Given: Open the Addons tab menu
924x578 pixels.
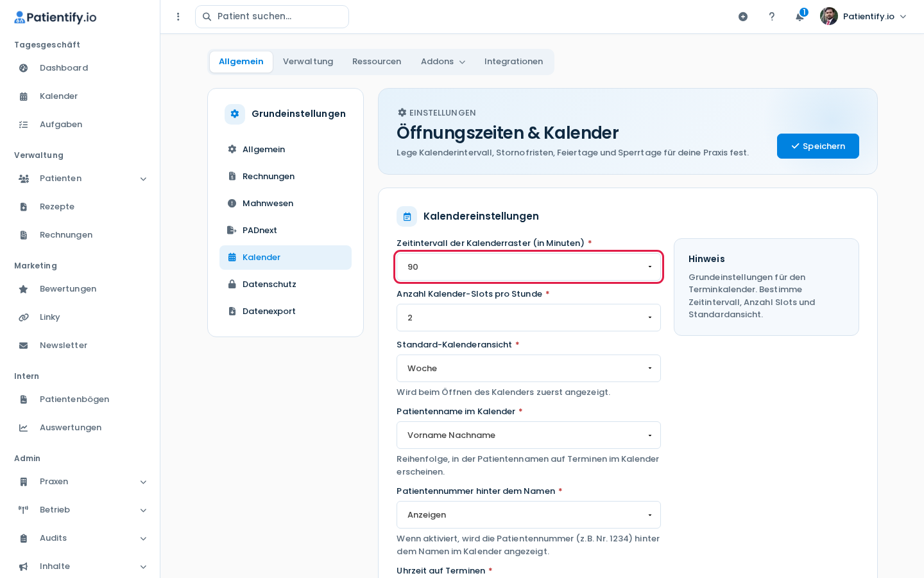Looking at the screenshot, I should pyautogui.click(x=443, y=62).
